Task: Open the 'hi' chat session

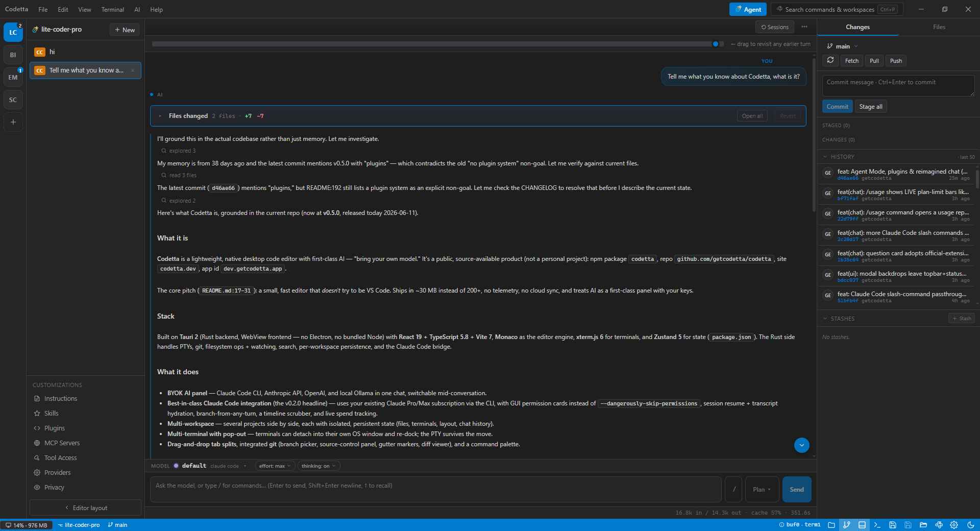Action: pyautogui.click(x=85, y=52)
